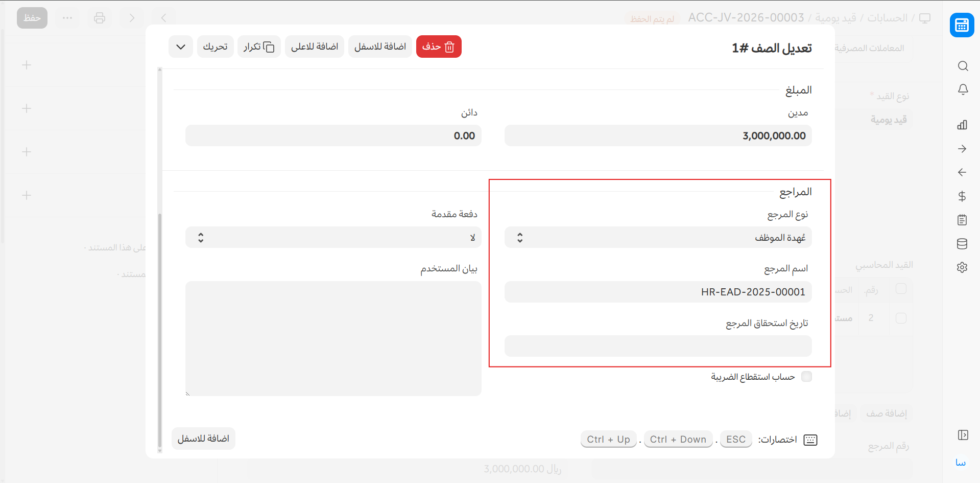Click the dollar sign sidebar icon
This screenshot has width=980, height=483.
click(962, 196)
